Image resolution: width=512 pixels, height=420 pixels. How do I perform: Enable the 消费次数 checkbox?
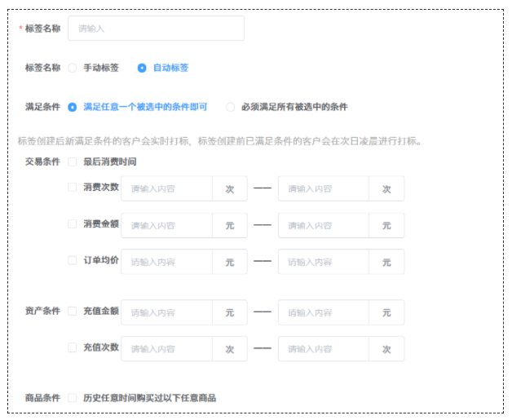(x=73, y=187)
